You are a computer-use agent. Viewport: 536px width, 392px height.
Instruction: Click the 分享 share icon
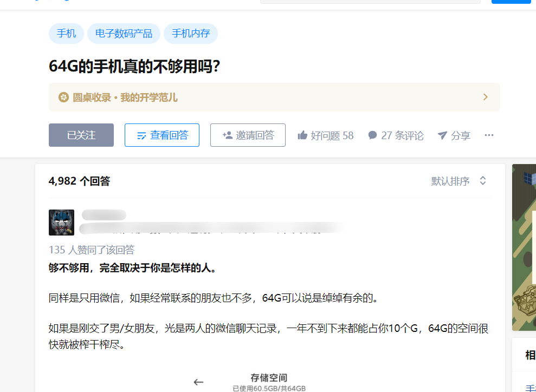(x=442, y=135)
